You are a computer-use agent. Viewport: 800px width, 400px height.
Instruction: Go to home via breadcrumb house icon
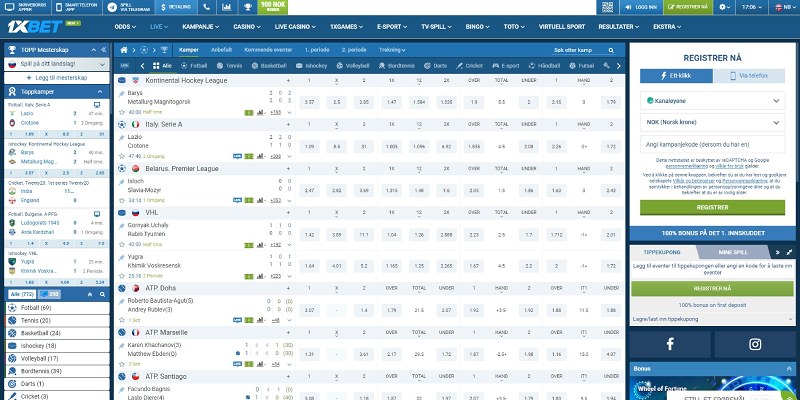point(123,50)
